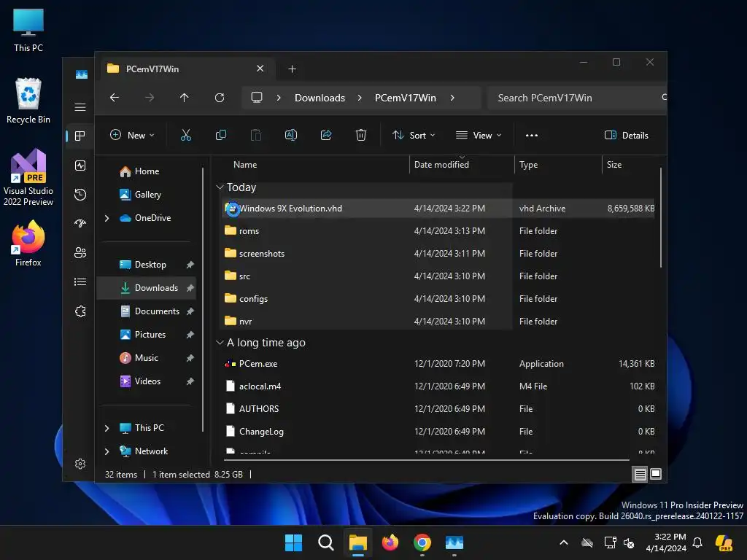The width and height of the screenshot is (747, 560).
Task: Open Documents in navigation pane
Action: pos(157,311)
